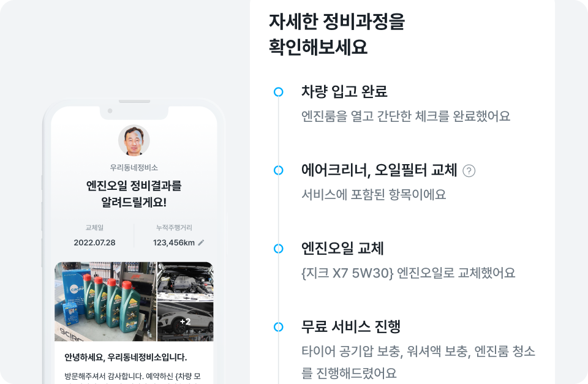Click the 자세한 정비과정을 확인해보세요 heading

click(337, 34)
